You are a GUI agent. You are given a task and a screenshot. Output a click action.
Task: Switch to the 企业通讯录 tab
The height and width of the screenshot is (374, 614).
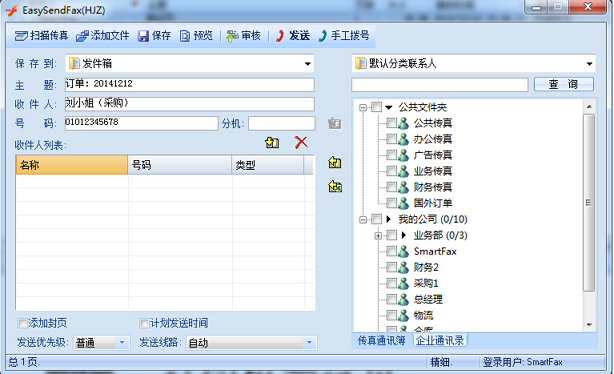(440, 340)
